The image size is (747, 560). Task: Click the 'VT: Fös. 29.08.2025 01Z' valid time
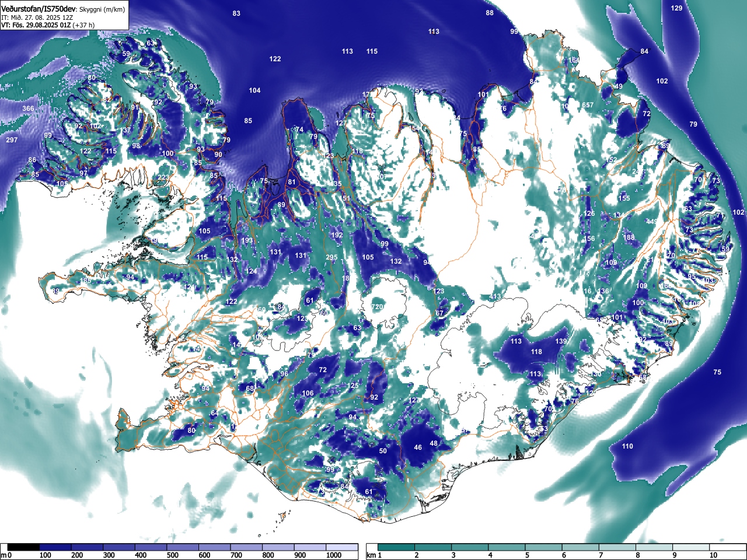(36, 25)
